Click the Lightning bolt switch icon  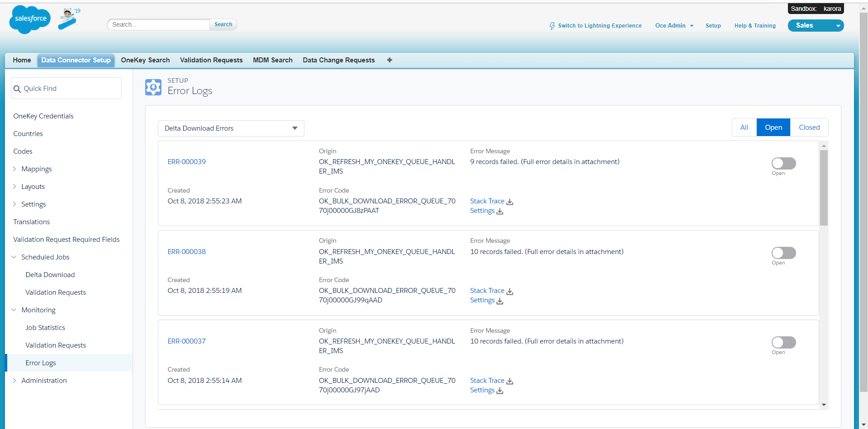(x=552, y=26)
